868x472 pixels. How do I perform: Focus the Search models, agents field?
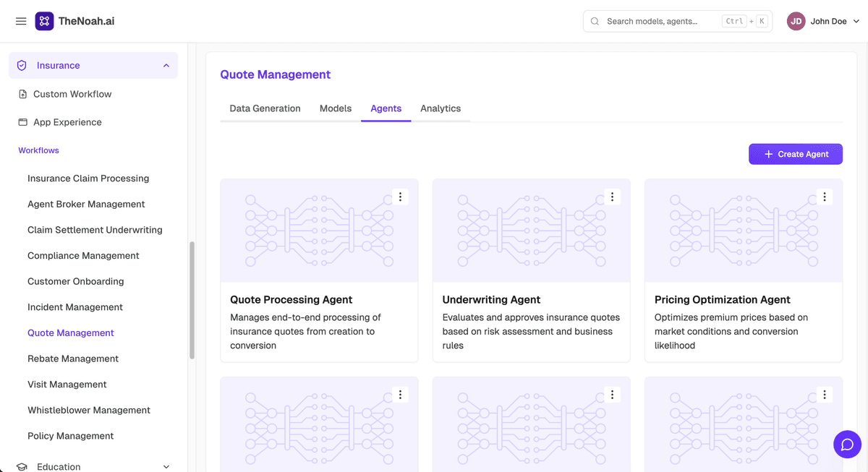coord(678,22)
